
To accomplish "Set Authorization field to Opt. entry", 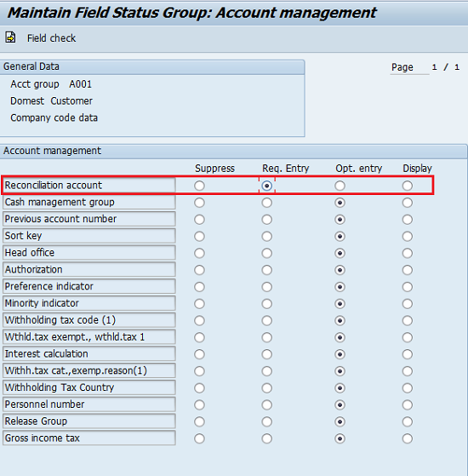I will click(x=340, y=270).
